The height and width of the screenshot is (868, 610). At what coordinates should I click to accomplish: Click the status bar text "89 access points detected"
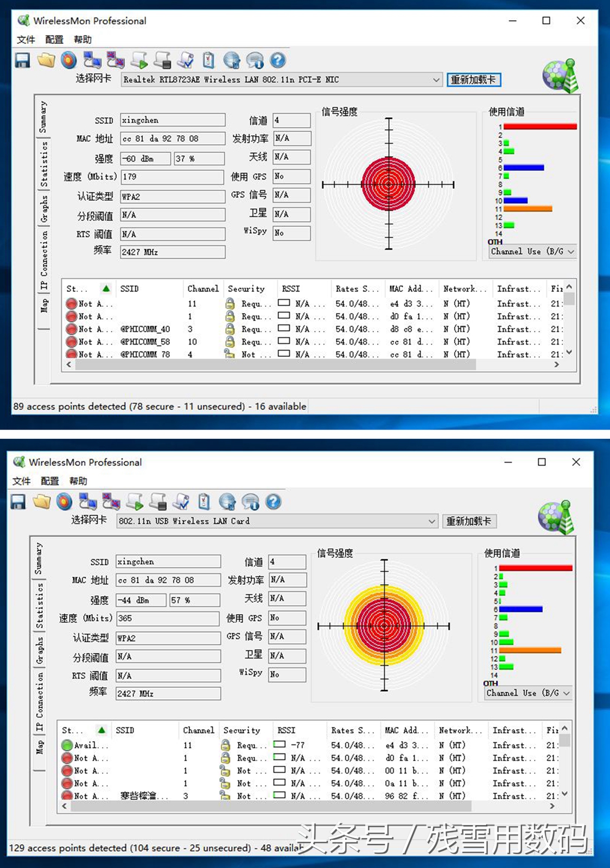69,406
